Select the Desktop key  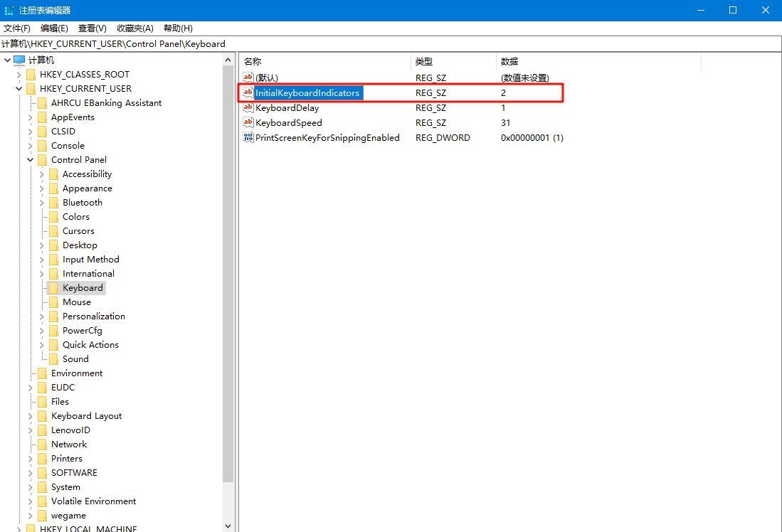click(80, 245)
